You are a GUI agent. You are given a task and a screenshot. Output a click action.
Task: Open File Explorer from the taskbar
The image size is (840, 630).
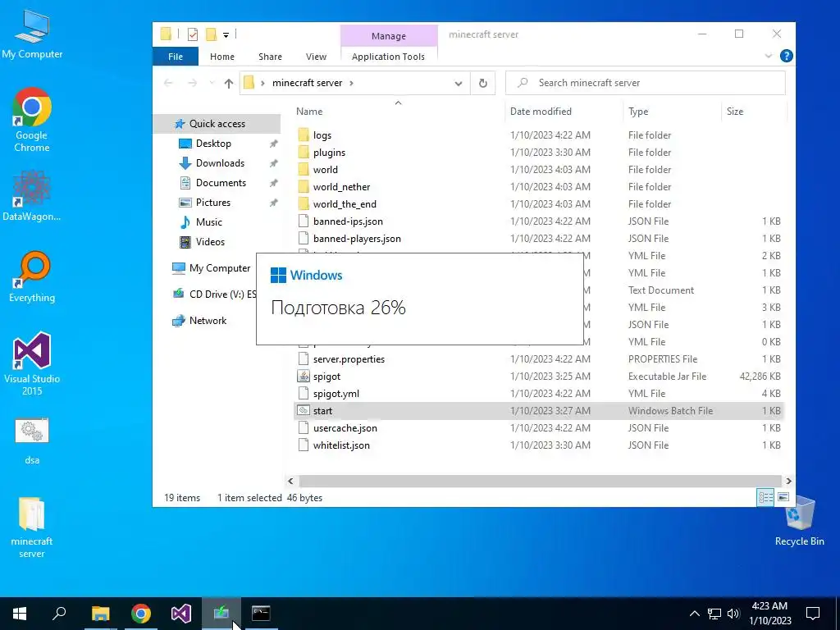coord(100,614)
